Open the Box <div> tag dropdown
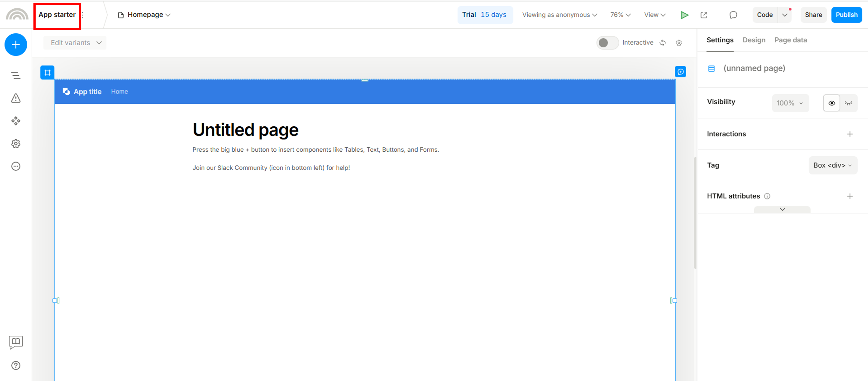 point(833,165)
